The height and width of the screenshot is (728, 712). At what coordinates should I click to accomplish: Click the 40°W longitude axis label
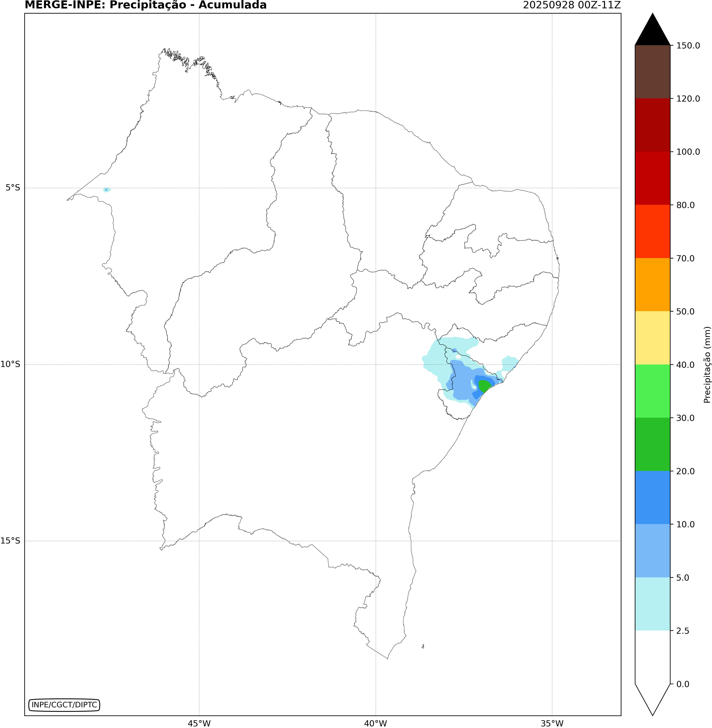[x=375, y=723]
